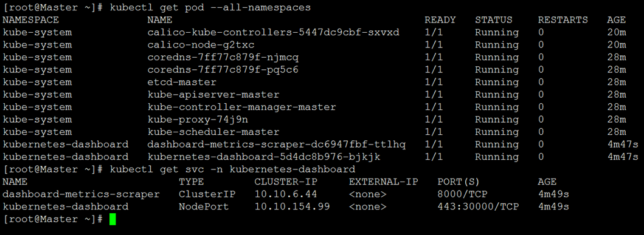Click the green terminal cursor block
This screenshot has height=235, width=644.
point(113,219)
